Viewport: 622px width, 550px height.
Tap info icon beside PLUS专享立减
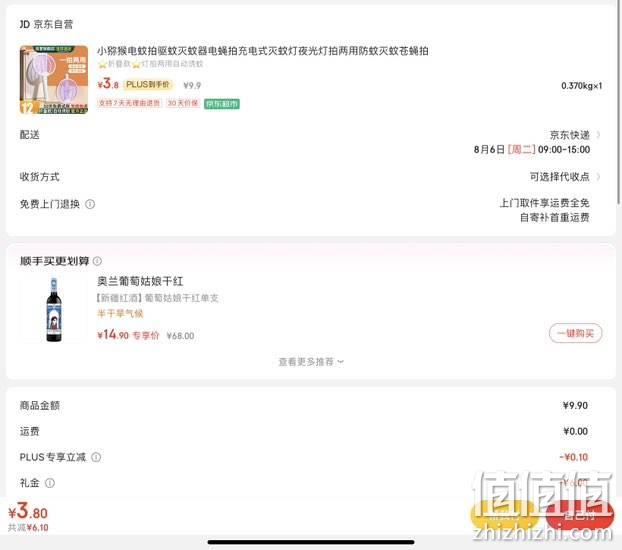coord(96,457)
